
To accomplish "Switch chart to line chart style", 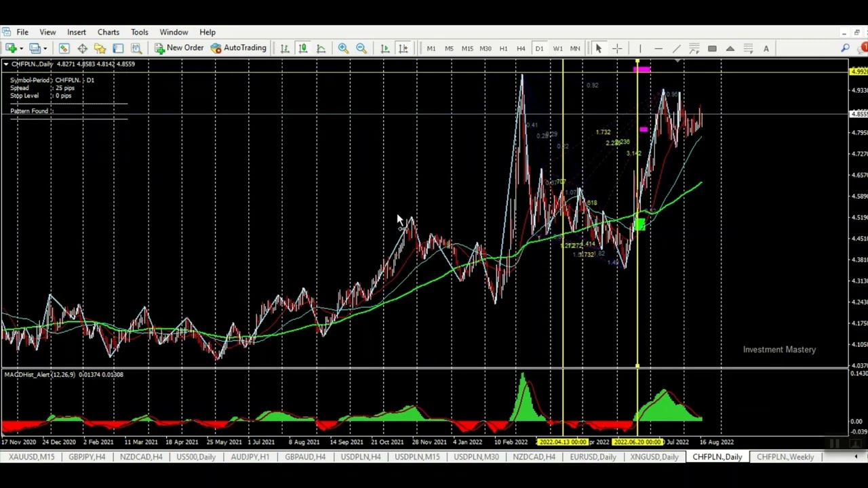I will click(321, 48).
